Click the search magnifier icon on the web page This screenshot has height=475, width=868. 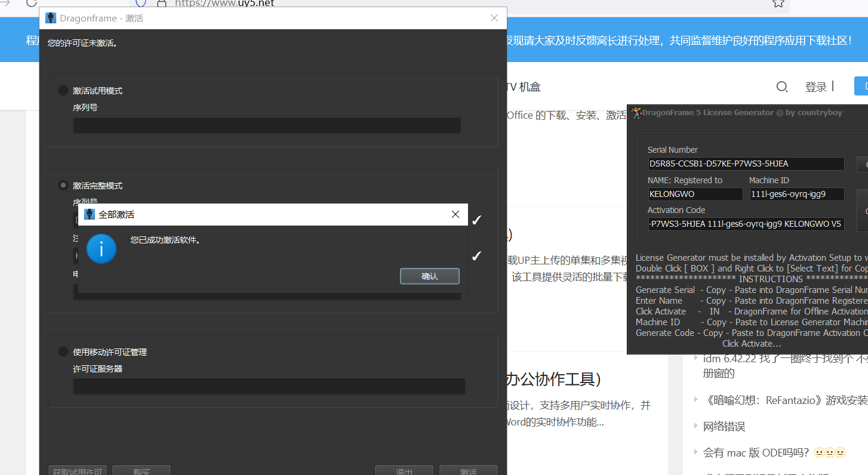click(x=782, y=87)
